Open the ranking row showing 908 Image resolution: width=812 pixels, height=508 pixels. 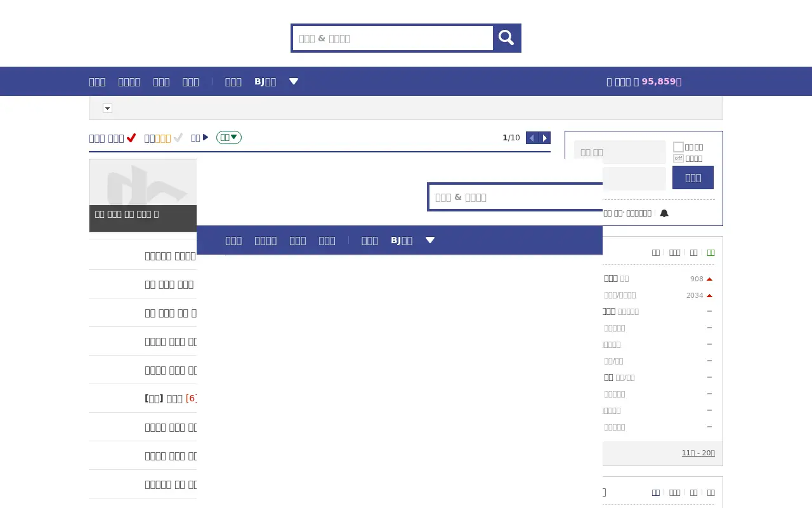click(657, 279)
